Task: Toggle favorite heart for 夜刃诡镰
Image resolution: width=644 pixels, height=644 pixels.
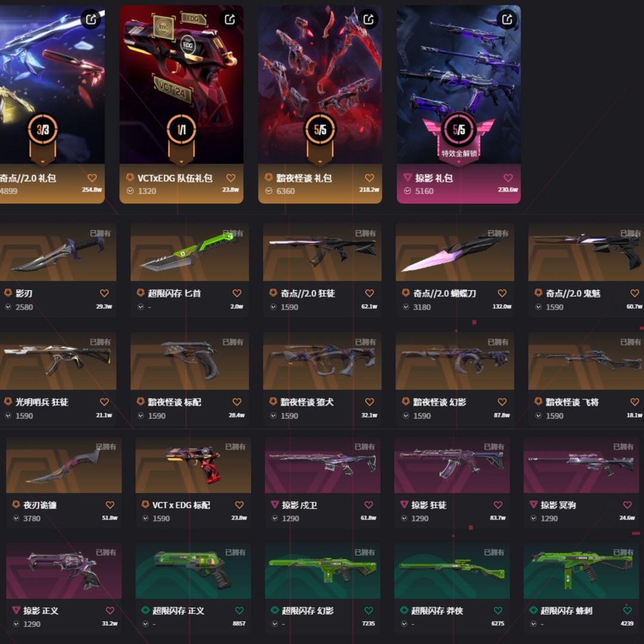Action: 110,505
